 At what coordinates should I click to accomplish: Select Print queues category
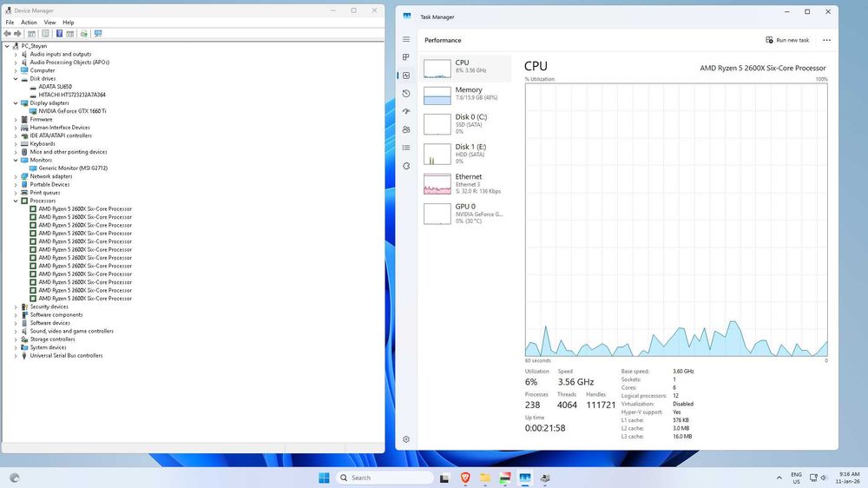pos(45,193)
